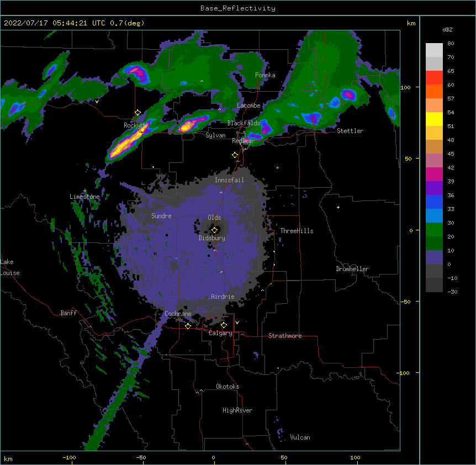476x465 pixels.
Task: Click the Calgary city label
Action: [220, 333]
